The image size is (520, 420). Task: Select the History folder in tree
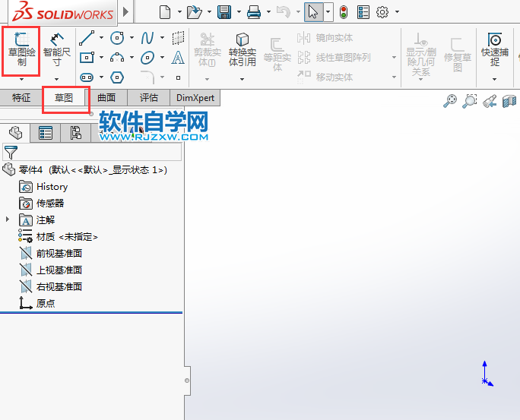click(43, 187)
